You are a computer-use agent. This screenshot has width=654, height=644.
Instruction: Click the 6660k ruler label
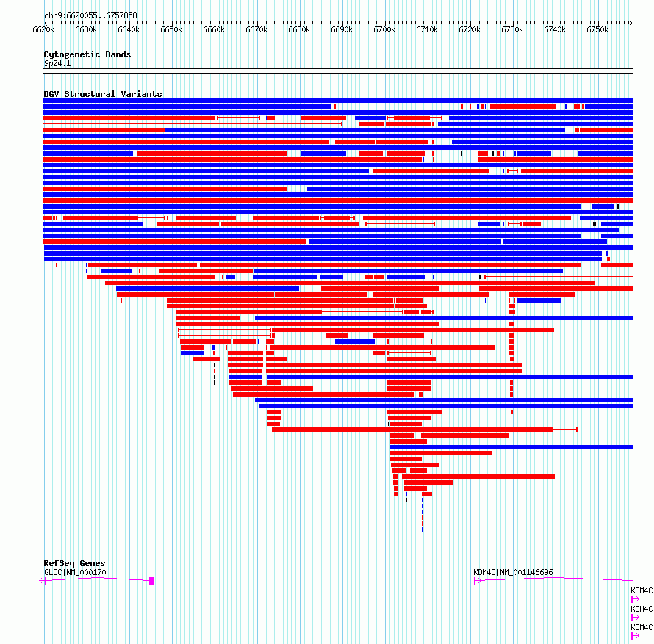click(214, 29)
